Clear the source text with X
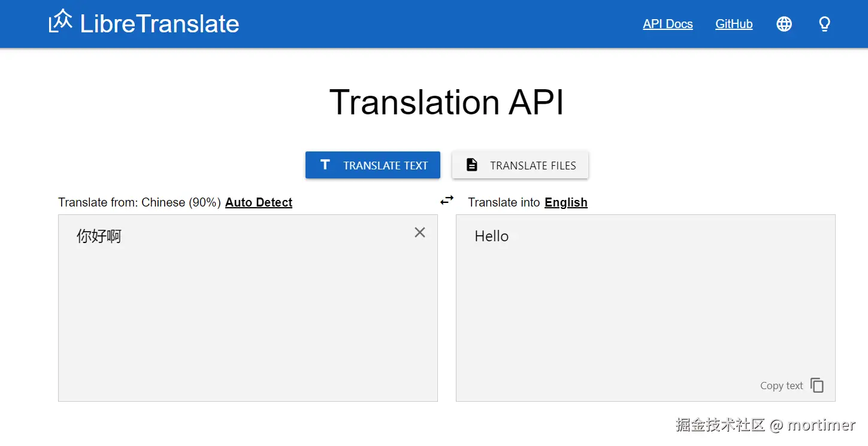This screenshot has width=868, height=446. tap(420, 232)
